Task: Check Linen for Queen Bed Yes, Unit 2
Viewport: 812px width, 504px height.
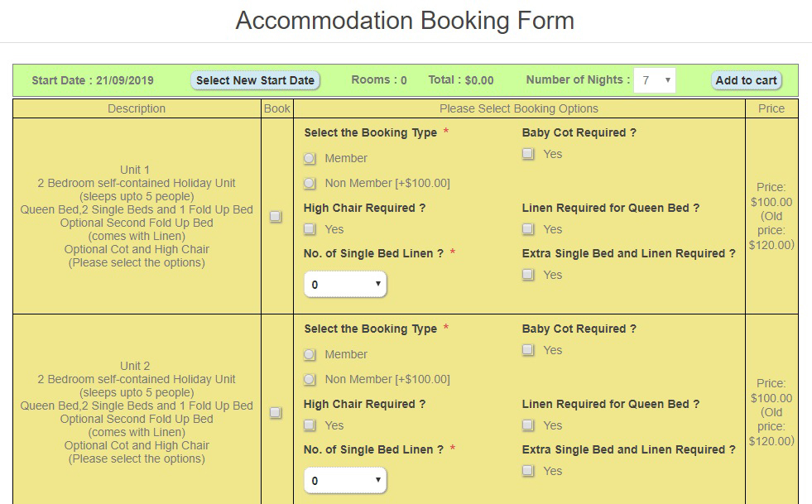Action: tap(528, 425)
